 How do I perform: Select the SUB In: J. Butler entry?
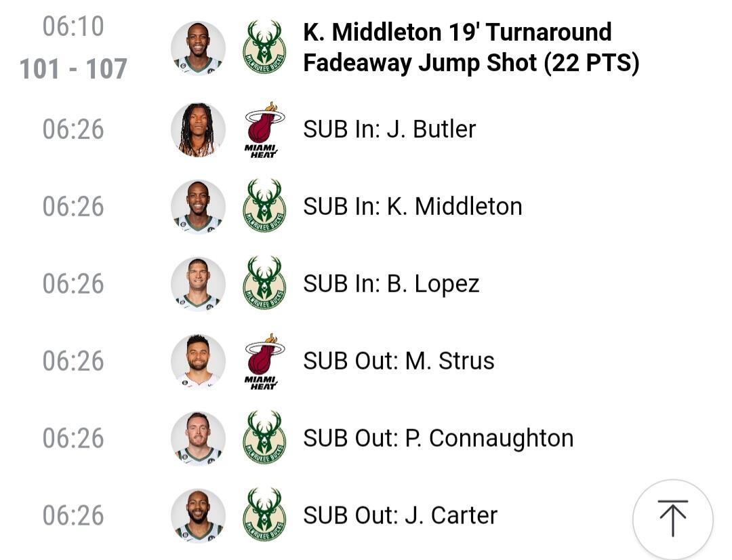coord(389,129)
